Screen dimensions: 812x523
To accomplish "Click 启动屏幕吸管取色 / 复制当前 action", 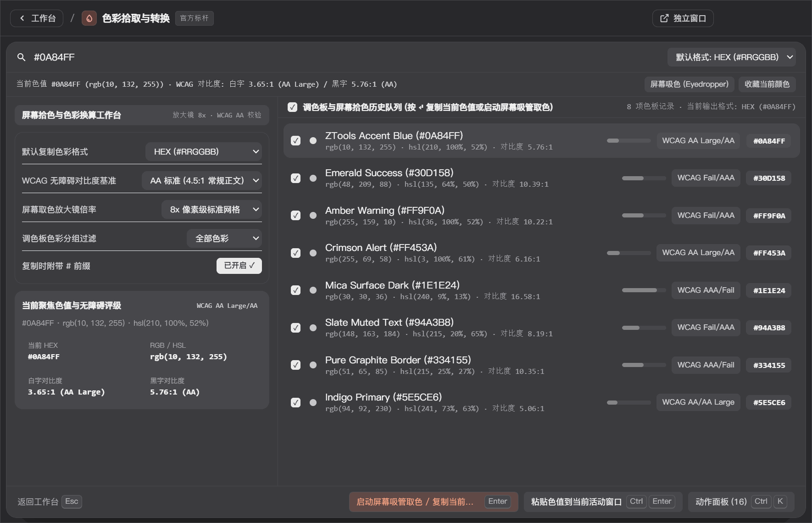I will click(x=434, y=502).
